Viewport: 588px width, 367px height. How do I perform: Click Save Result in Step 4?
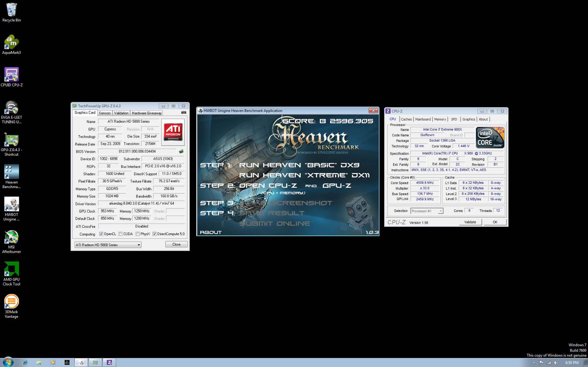tap(272, 213)
